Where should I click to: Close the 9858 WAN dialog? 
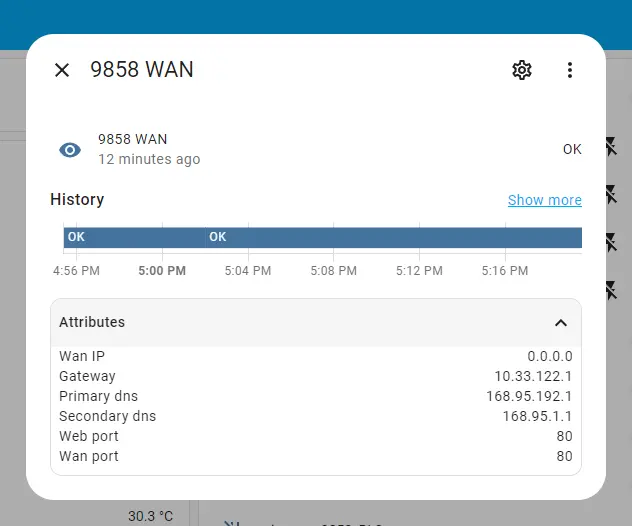pos(62,70)
